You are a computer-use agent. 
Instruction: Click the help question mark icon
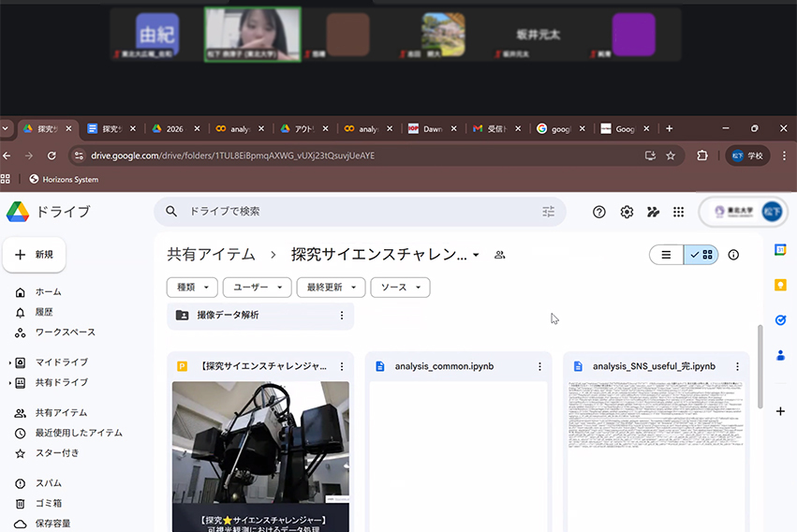(599, 212)
